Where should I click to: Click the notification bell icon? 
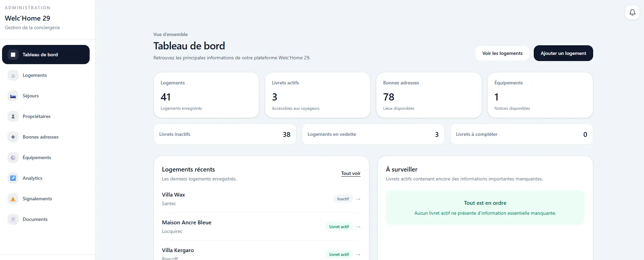(632, 13)
